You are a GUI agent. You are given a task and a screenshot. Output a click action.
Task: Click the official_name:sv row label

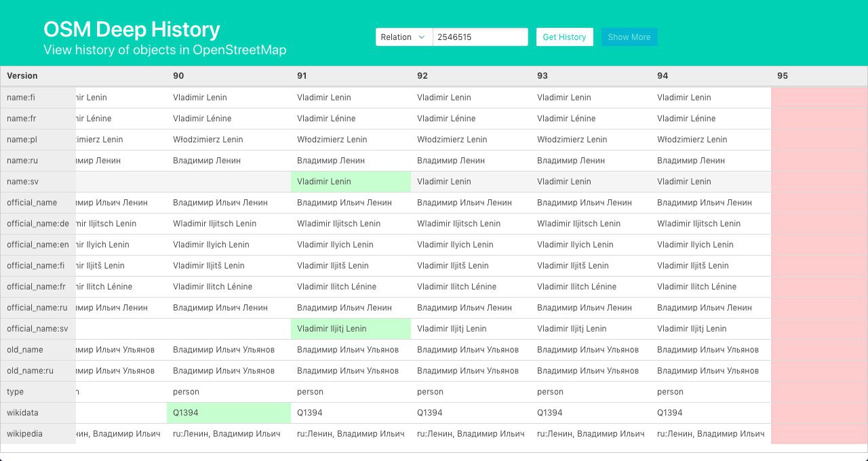point(37,329)
